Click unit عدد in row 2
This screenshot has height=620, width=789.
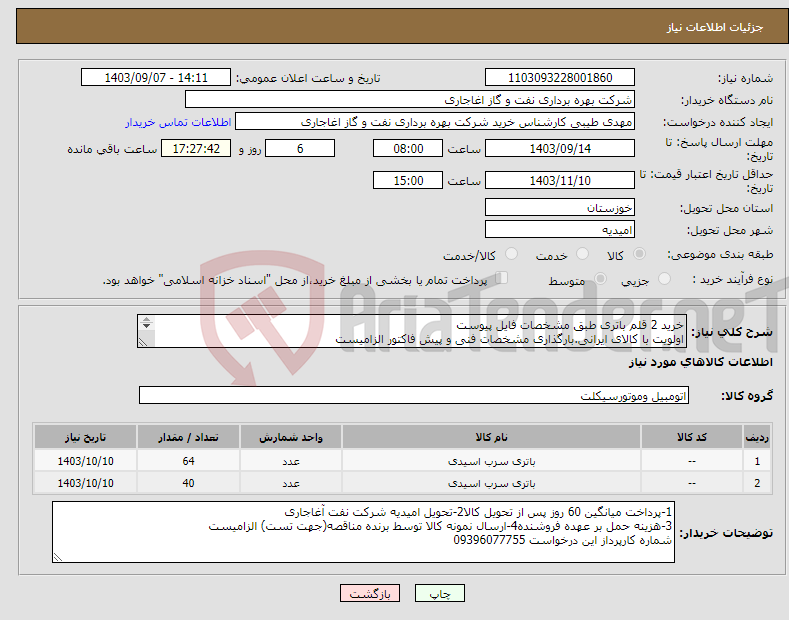[x=290, y=483]
